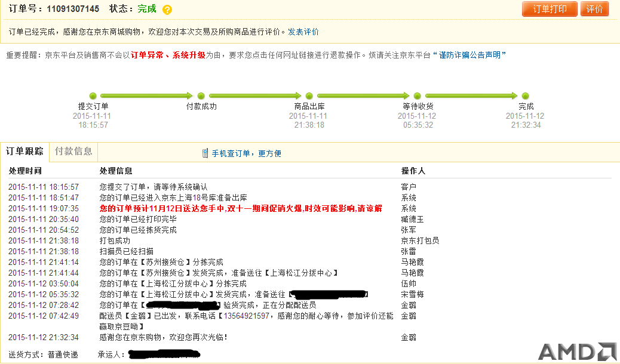Click operator 客户
620x364 pixels.
(409, 187)
